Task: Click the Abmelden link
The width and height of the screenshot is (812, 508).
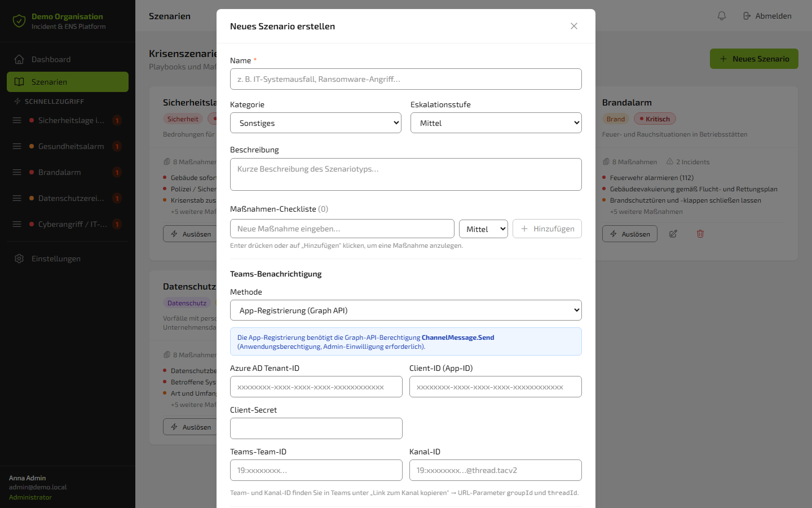Action: [x=767, y=16]
